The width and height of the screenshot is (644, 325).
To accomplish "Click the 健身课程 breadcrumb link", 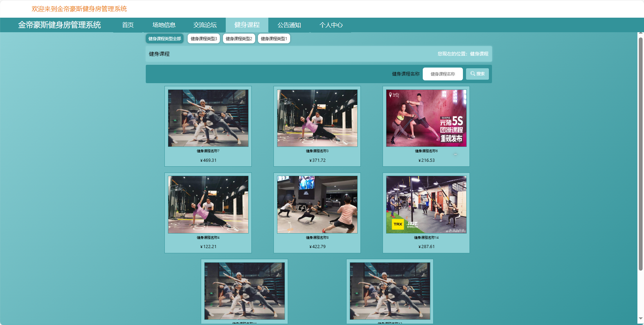I will [x=479, y=54].
